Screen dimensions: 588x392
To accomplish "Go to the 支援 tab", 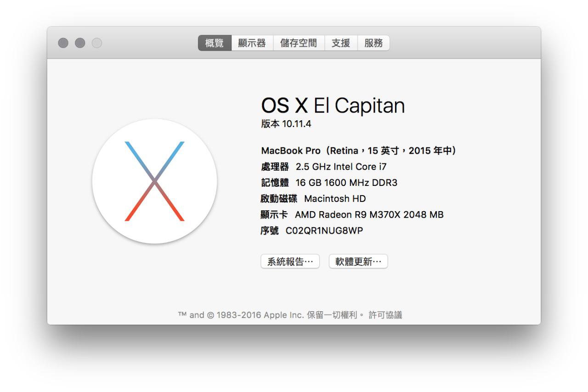I will pos(341,43).
